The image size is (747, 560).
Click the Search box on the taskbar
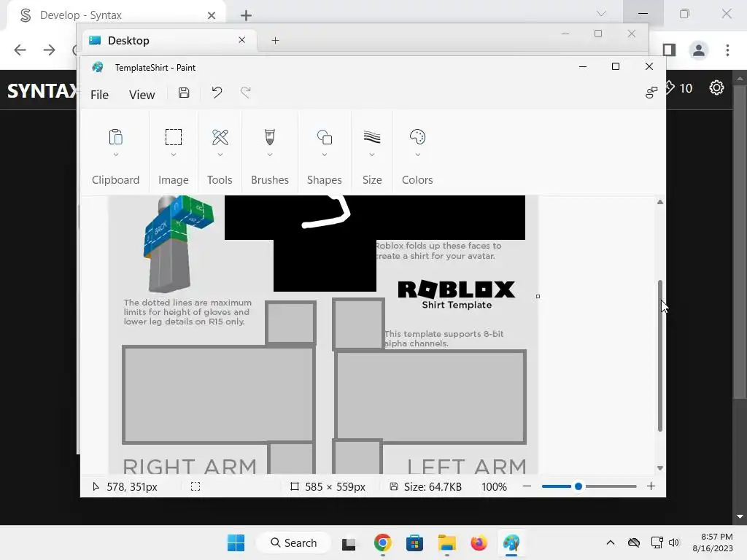[x=293, y=542]
